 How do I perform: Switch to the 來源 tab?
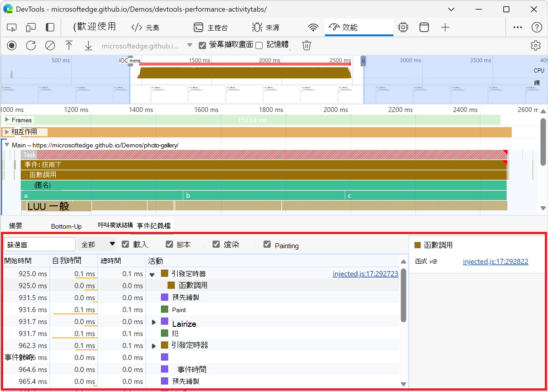pyautogui.click(x=266, y=27)
